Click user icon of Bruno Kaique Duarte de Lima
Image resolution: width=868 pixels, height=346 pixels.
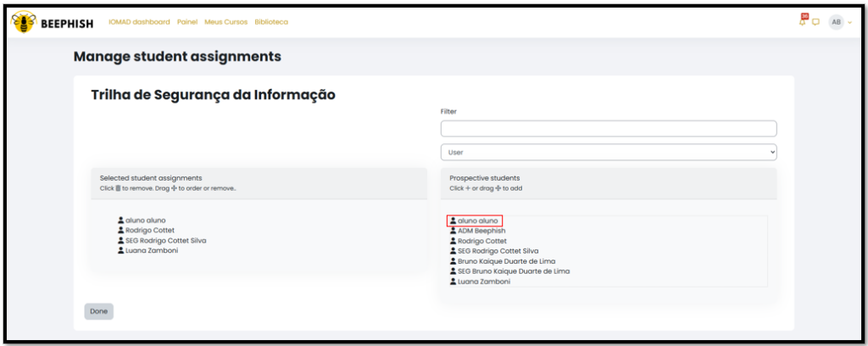(x=453, y=261)
